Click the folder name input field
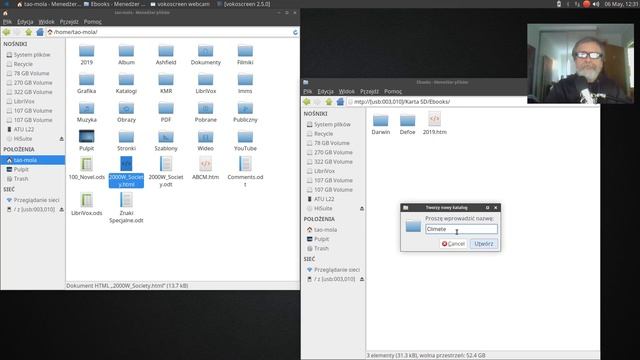Image resolution: width=640 pixels, height=360 pixels. [x=461, y=229]
